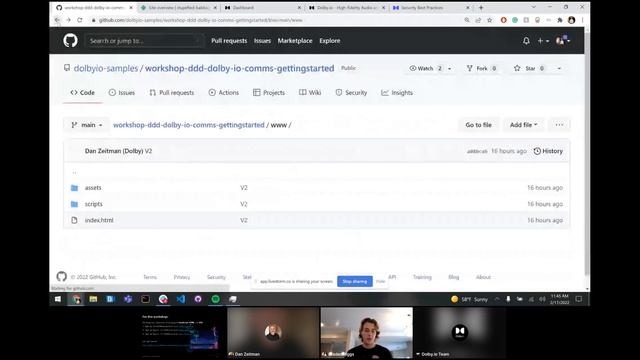Image resolution: width=640 pixels, height=360 pixels.
Task: Open the notifications bell
Action: 526,41
